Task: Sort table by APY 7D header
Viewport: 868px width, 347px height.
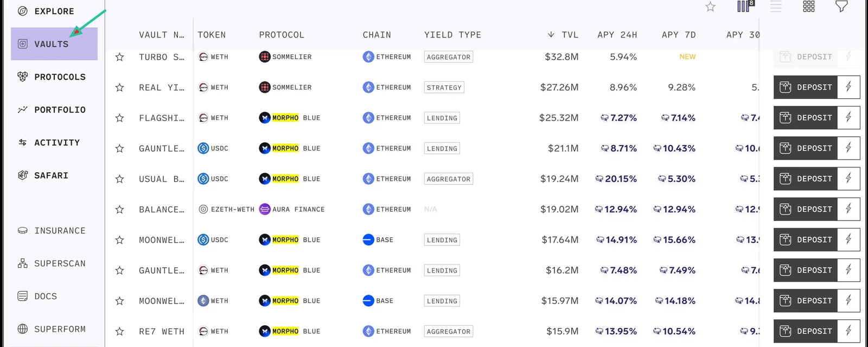Action: pyautogui.click(x=679, y=35)
